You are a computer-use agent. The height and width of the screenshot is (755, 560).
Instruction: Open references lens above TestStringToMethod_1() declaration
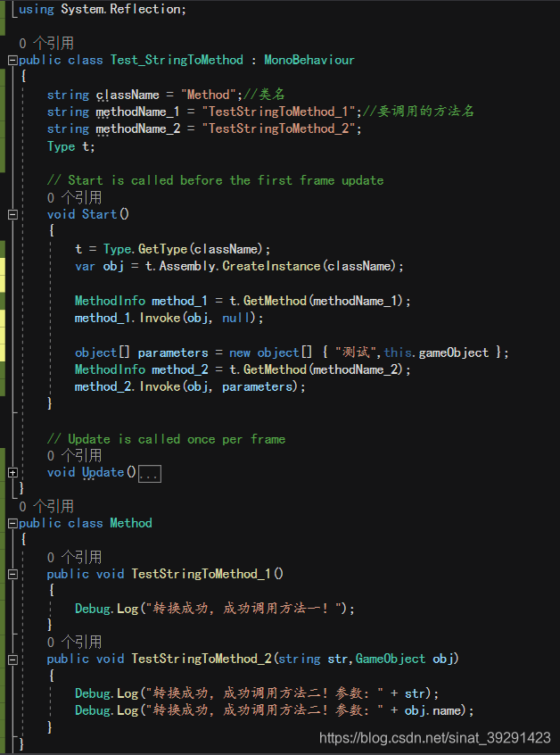coord(74,557)
